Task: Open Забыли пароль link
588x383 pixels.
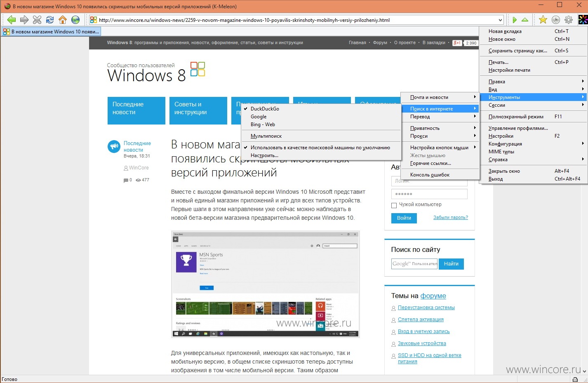Action: [x=451, y=218]
